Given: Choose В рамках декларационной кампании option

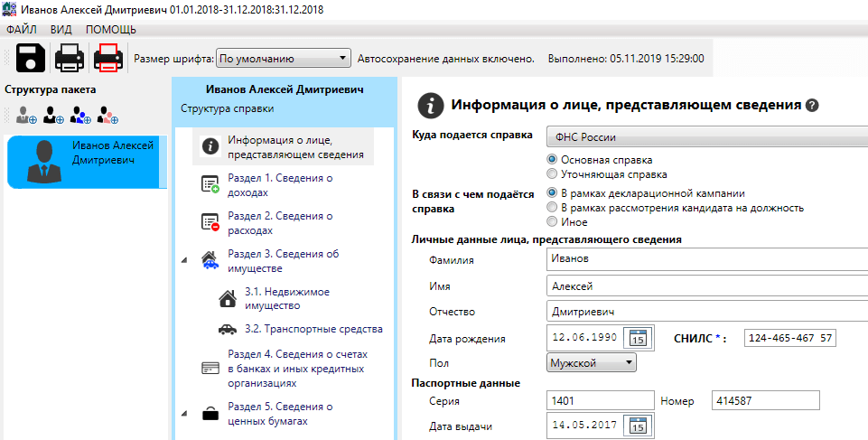Looking at the screenshot, I should pyautogui.click(x=551, y=193).
